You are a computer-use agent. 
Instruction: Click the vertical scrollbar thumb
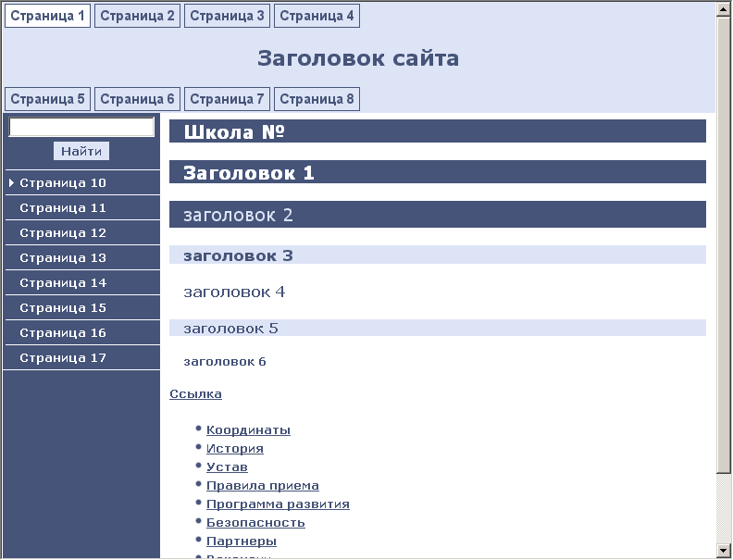click(723, 245)
